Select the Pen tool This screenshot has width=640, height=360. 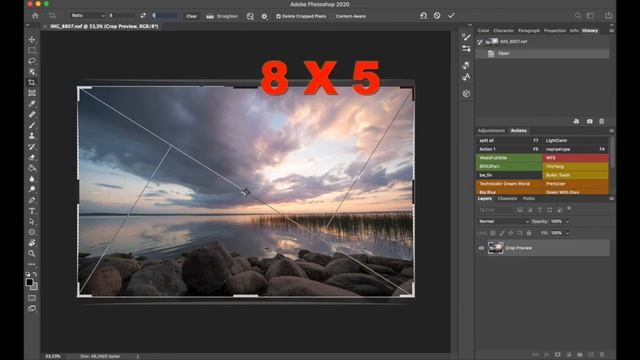coord(32,200)
